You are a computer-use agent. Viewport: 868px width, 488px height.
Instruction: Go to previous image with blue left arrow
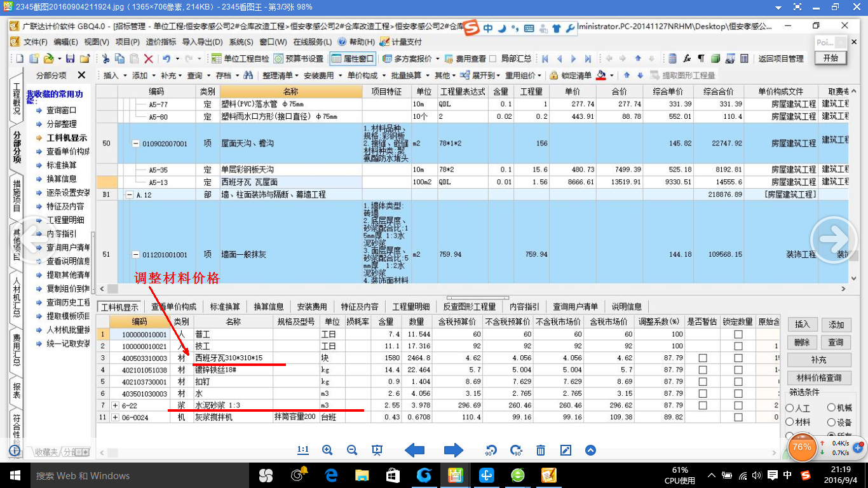(x=415, y=450)
